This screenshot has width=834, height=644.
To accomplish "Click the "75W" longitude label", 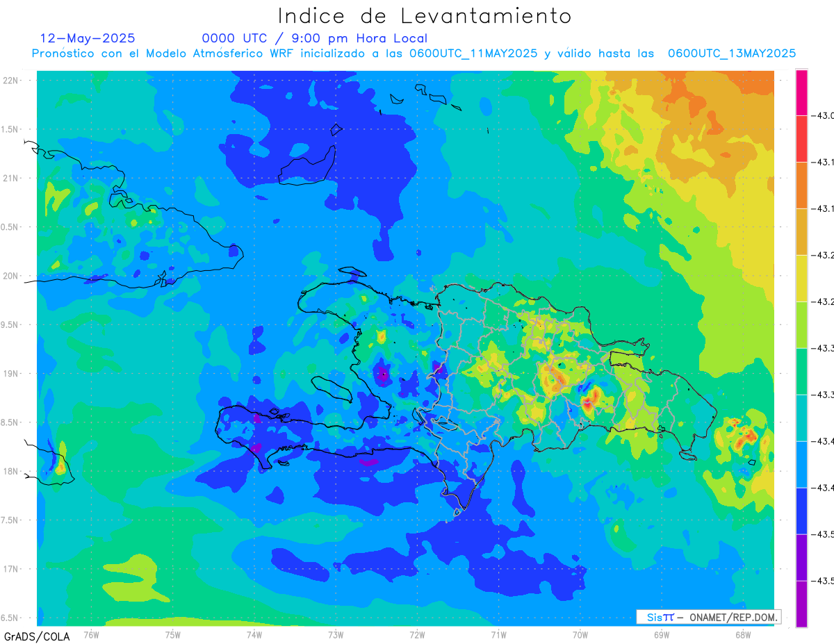I will point(173,634).
